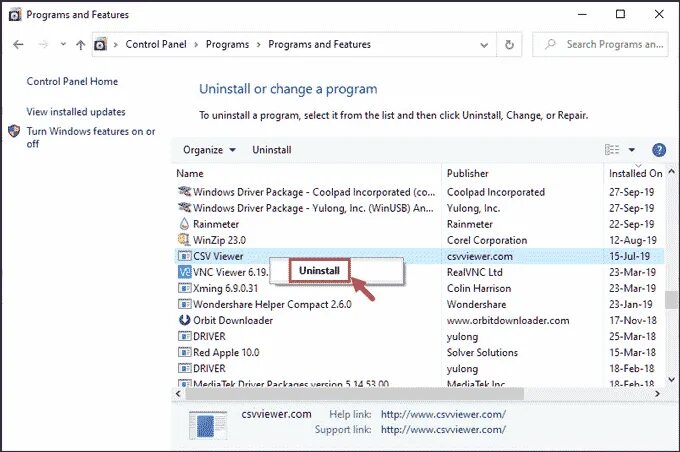Click horizontal scrollbar left arrow
Screen dimensions: 680x452
[x=178, y=394]
